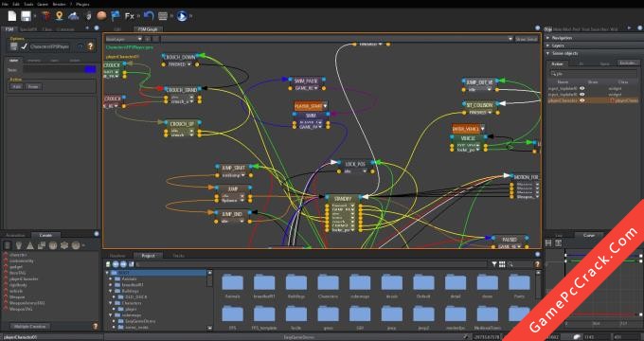The height and width of the screenshot is (341, 644).
Task: Click the blue state color swatch
Action: click(x=90, y=69)
